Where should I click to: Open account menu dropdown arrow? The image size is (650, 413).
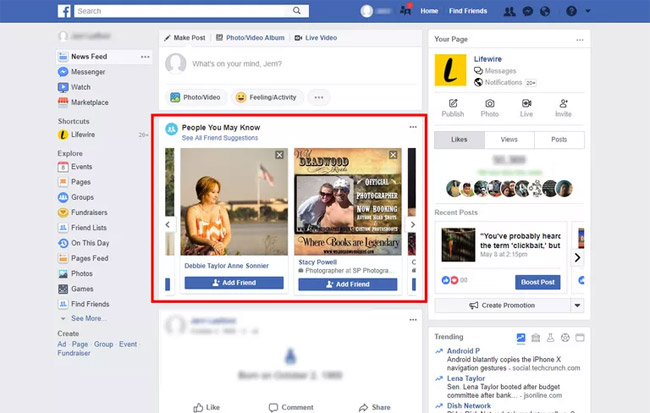pos(588,11)
